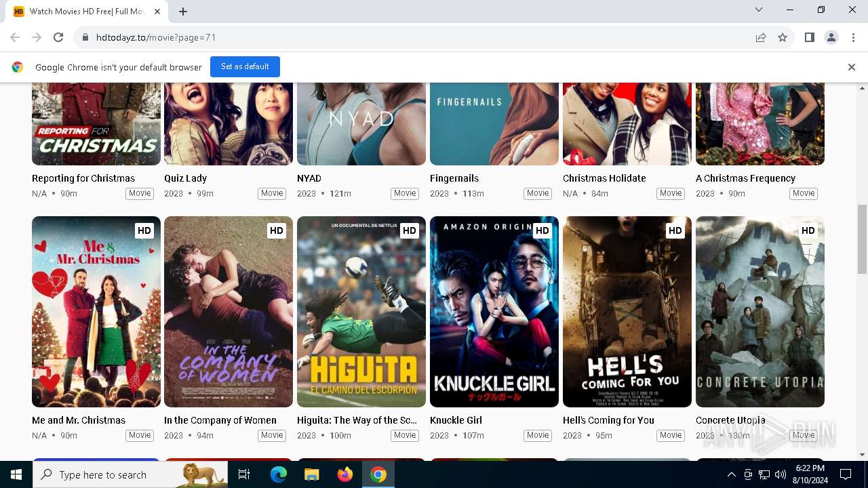Click HD badge on Me and Mr. Christmas poster

(x=144, y=230)
